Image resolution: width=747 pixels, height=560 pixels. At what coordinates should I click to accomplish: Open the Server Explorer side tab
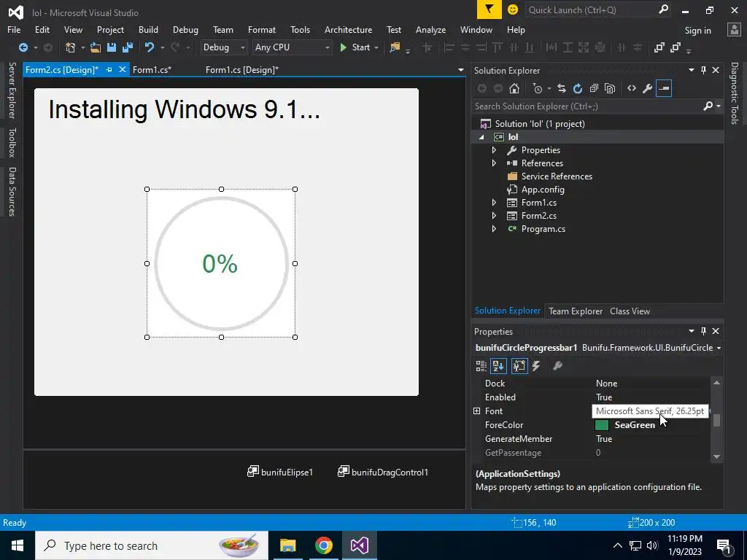point(12,90)
